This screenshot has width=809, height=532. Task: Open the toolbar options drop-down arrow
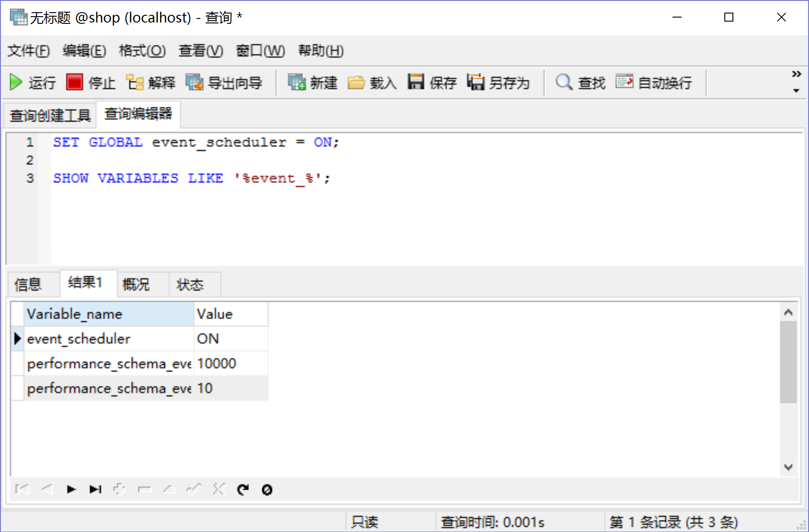click(796, 90)
